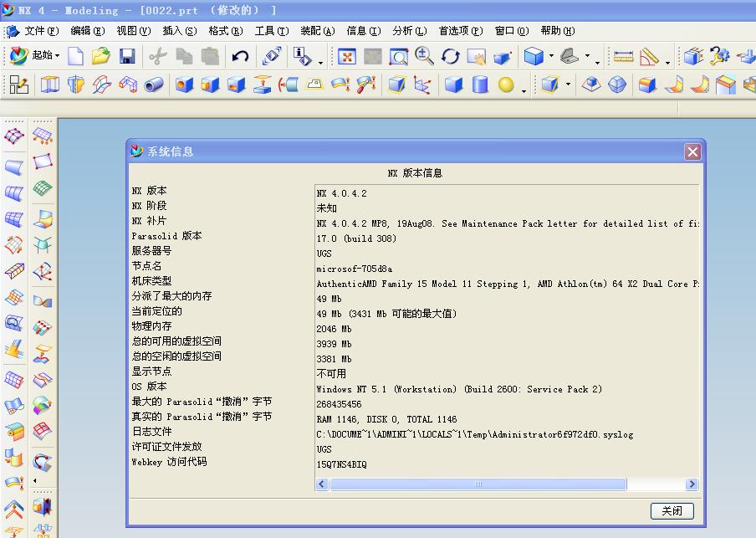Image resolution: width=756 pixels, height=538 pixels.
Task: Click the Information icon in toolbar
Action: coord(302,56)
